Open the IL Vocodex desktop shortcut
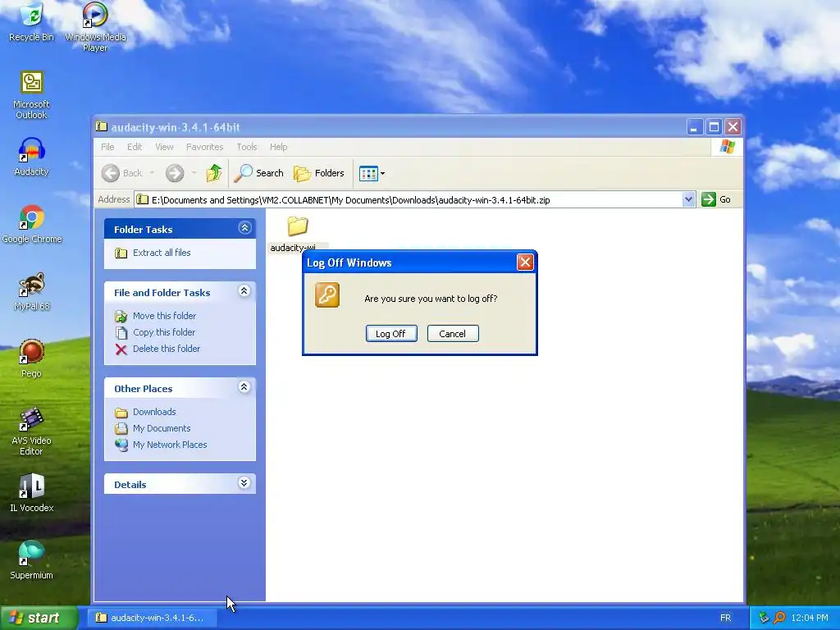Viewport: 840px width, 630px height. click(32, 493)
